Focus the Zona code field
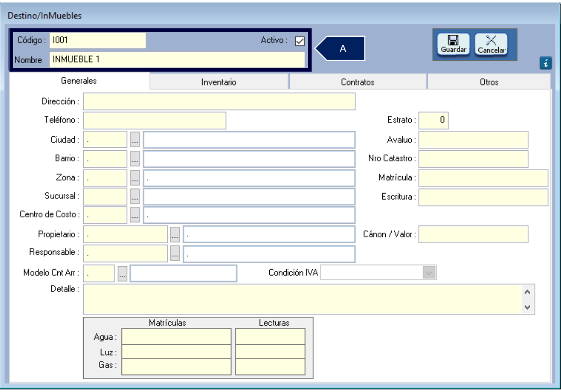The height and width of the screenshot is (392, 561). pyautogui.click(x=105, y=178)
